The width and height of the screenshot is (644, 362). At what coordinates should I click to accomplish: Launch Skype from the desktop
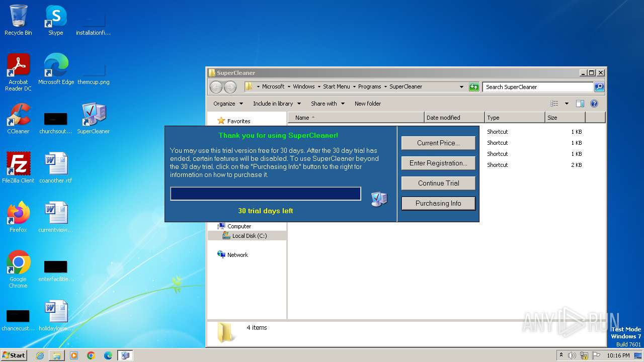[x=55, y=20]
